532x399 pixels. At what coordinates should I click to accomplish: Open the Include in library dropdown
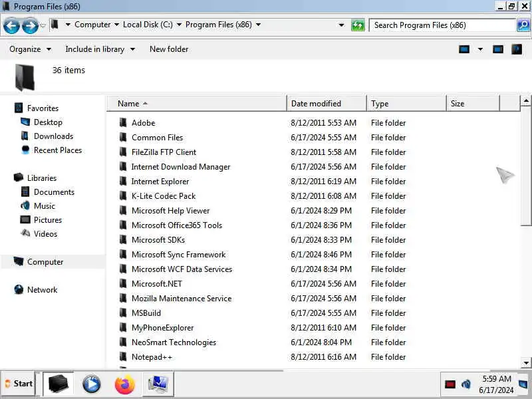100,49
